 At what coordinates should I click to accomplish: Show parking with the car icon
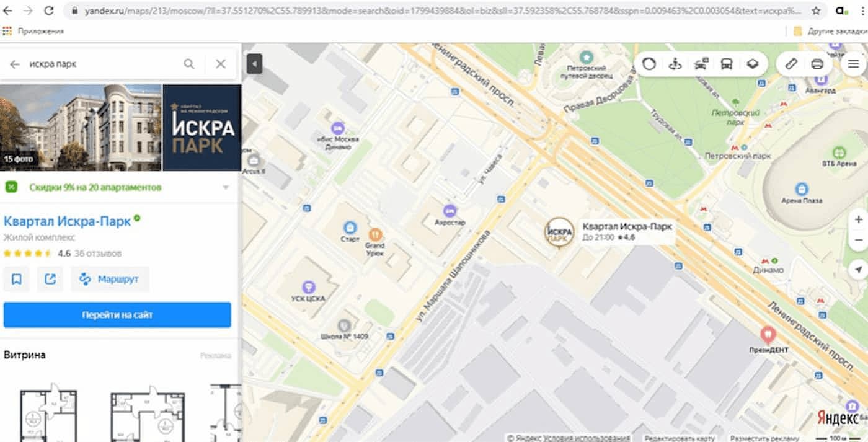[701, 64]
